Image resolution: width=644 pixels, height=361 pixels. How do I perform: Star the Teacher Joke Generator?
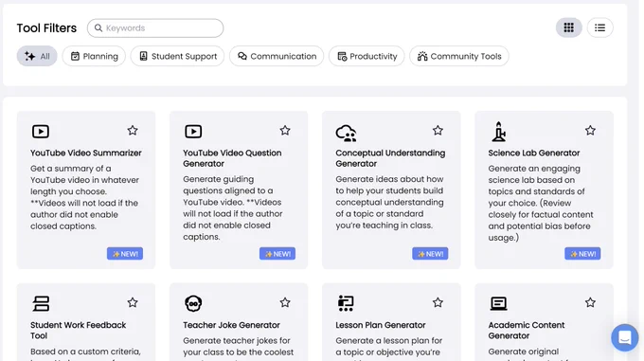coord(285,302)
